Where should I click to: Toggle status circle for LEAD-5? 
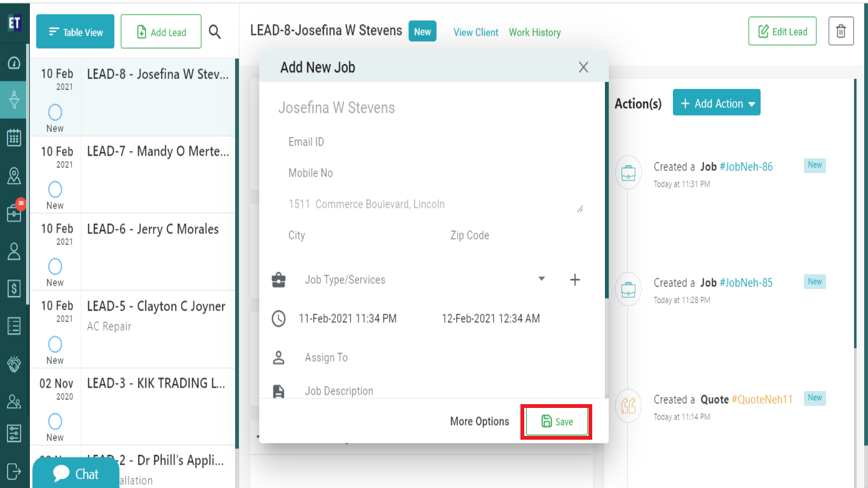pos(55,344)
